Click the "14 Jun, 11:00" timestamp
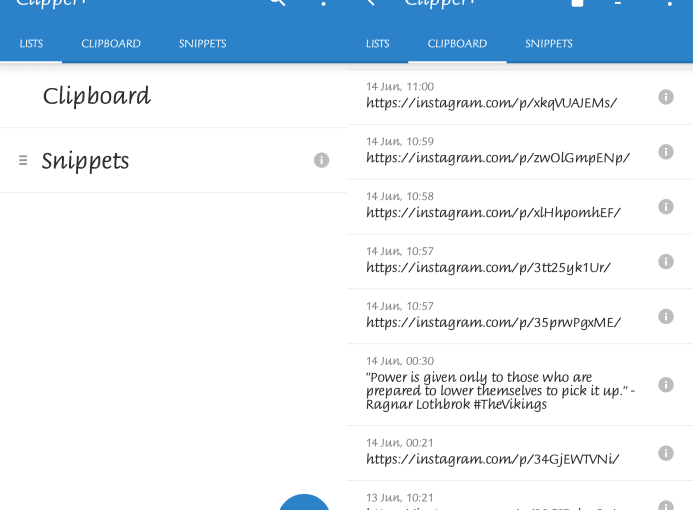The image size is (693, 510). 400,87
